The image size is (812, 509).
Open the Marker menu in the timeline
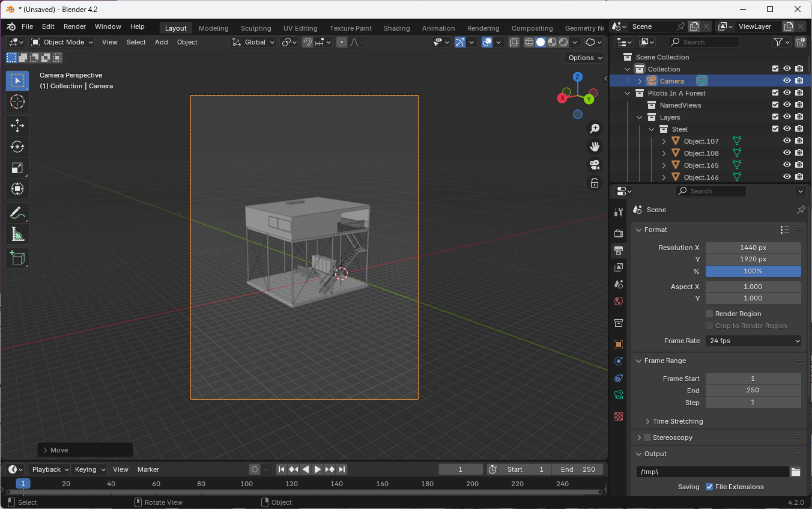coord(148,469)
